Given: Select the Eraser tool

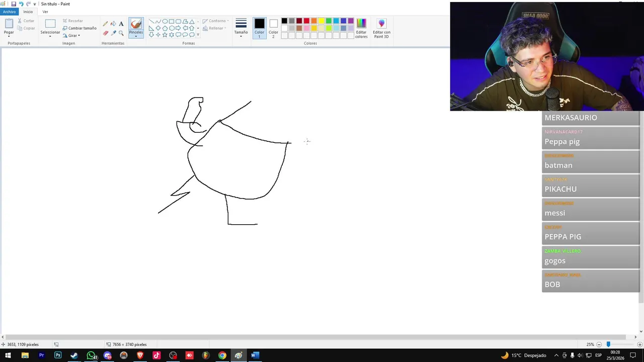Looking at the screenshot, I should [x=105, y=33].
